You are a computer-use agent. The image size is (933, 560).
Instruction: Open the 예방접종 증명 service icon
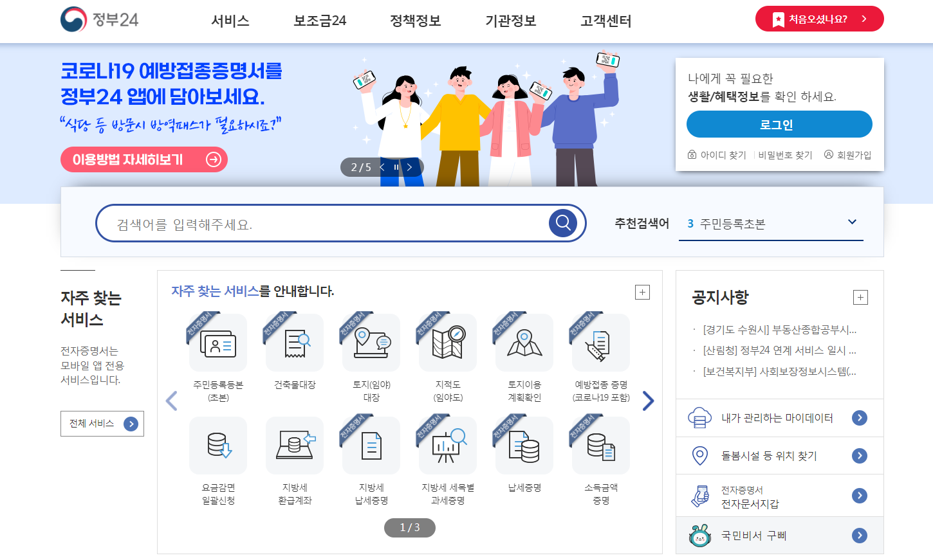pyautogui.click(x=601, y=343)
